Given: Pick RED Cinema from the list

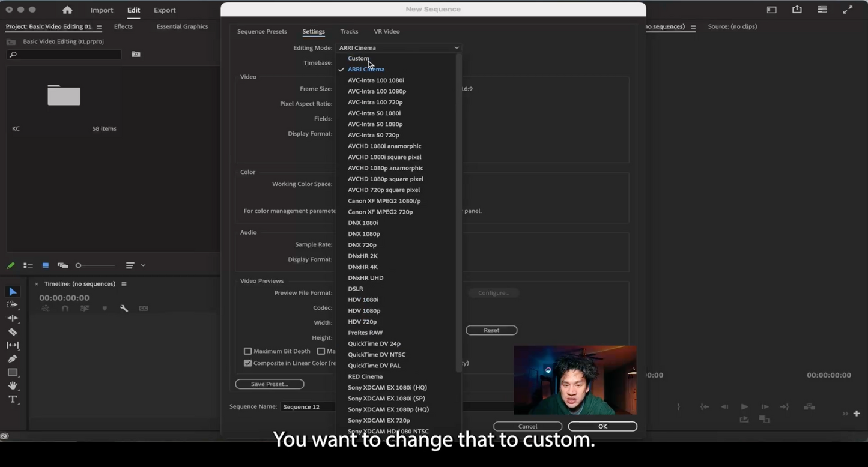Looking at the screenshot, I should (365, 376).
